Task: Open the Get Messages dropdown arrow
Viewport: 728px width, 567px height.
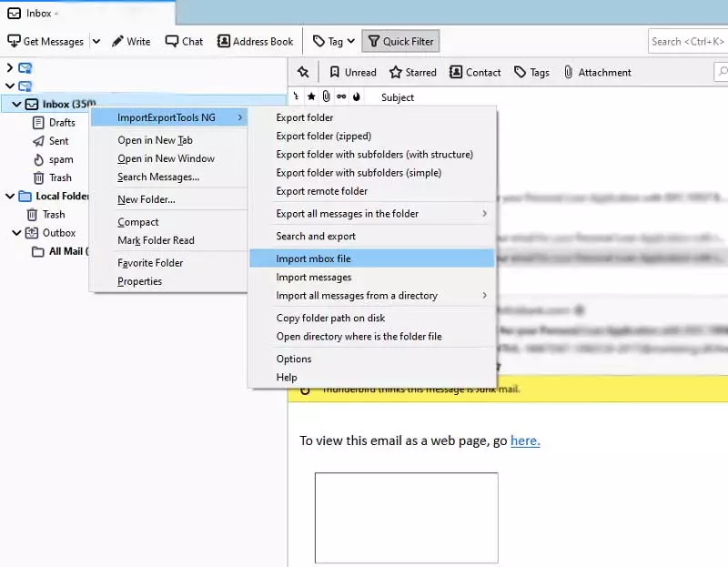Action: [x=96, y=41]
